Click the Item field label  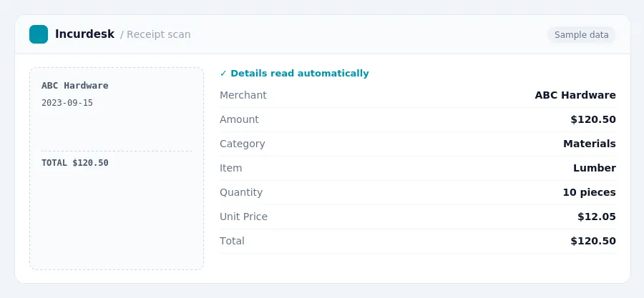point(231,168)
